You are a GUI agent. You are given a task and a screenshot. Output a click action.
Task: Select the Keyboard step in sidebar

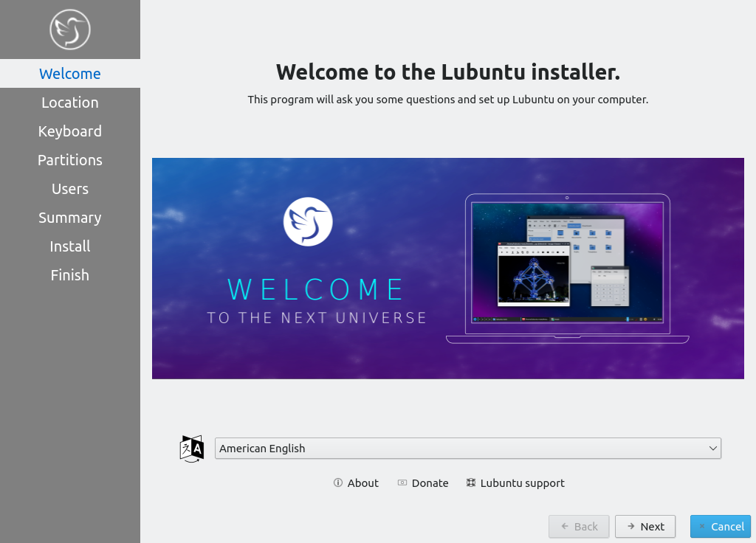[x=70, y=131]
